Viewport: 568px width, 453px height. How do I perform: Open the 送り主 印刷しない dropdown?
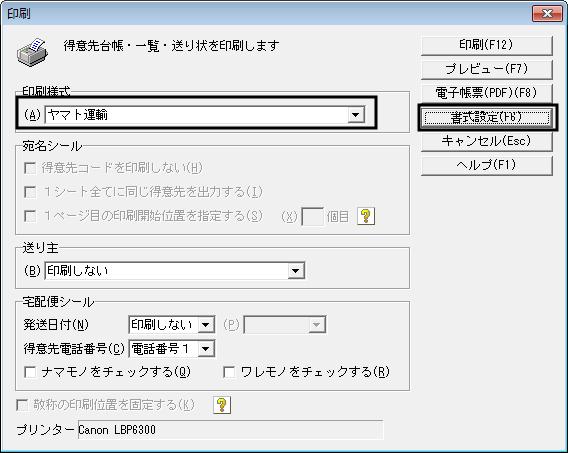tap(296, 270)
